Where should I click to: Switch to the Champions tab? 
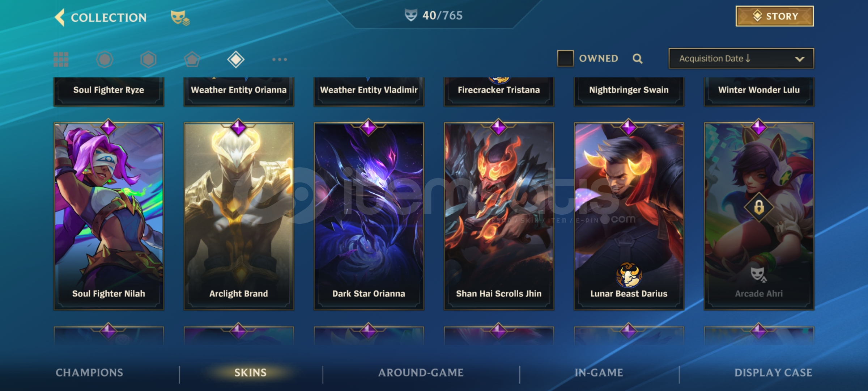pyautogui.click(x=89, y=373)
